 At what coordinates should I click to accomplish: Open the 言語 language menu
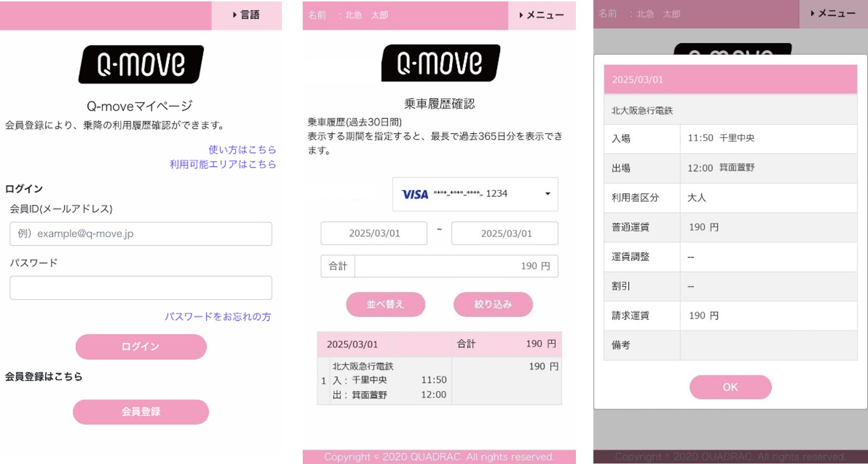pos(246,15)
